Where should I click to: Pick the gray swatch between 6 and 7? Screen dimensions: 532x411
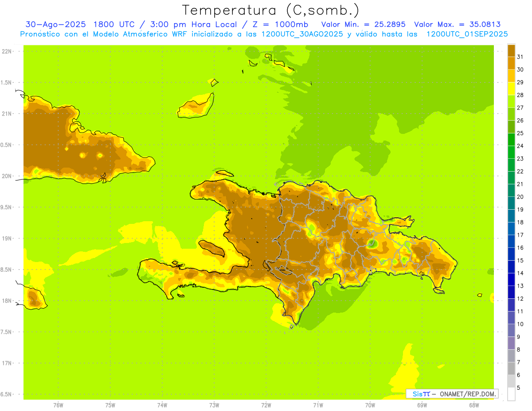(511, 368)
